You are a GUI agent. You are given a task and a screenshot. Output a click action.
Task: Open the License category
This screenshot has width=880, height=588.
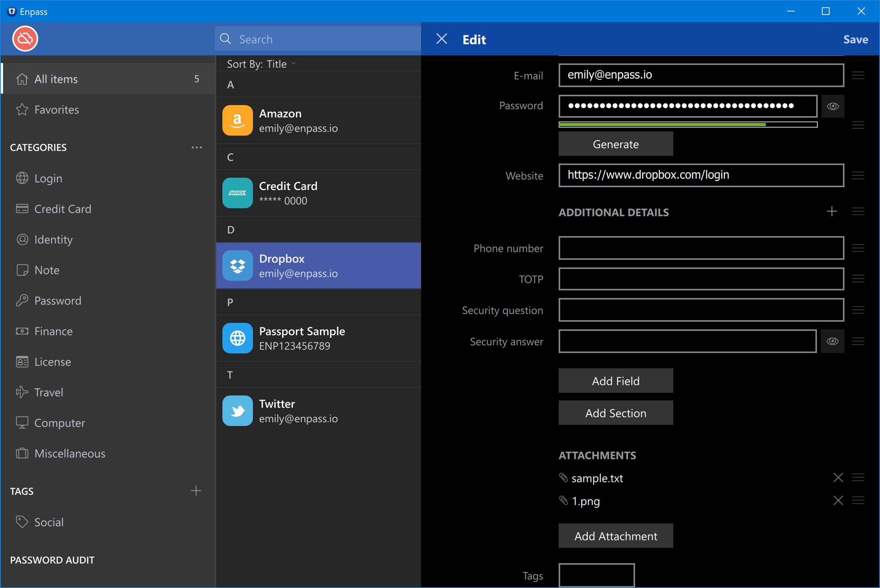pos(109,361)
